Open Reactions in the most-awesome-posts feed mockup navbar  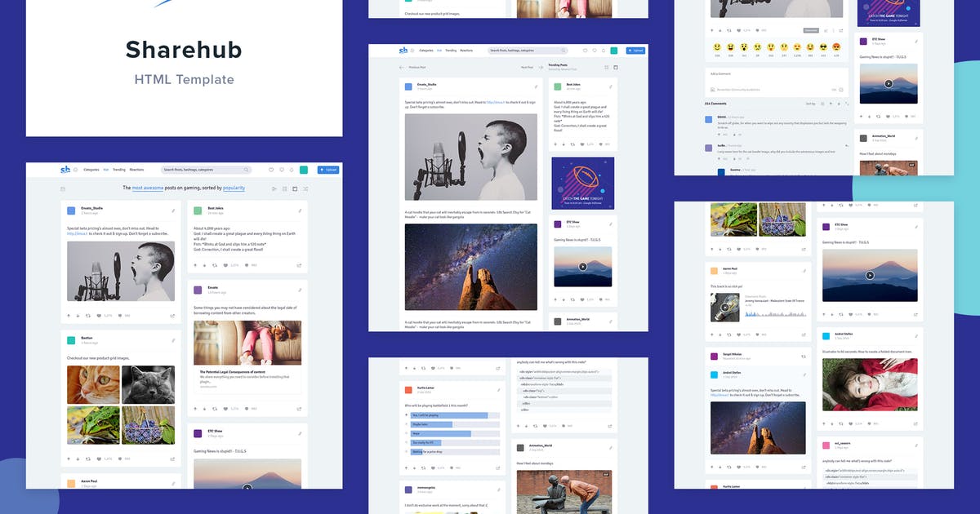click(x=137, y=170)
